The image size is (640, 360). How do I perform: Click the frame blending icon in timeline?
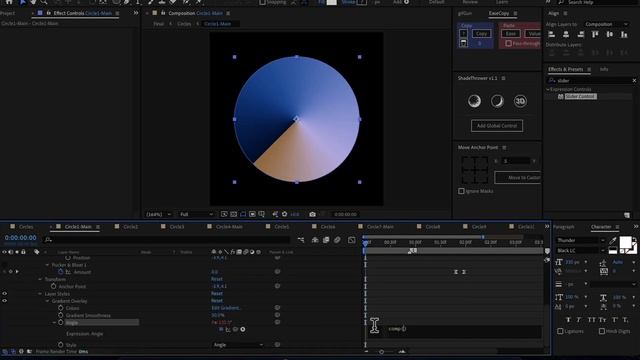pyautogui.click(x=326, y=240)
